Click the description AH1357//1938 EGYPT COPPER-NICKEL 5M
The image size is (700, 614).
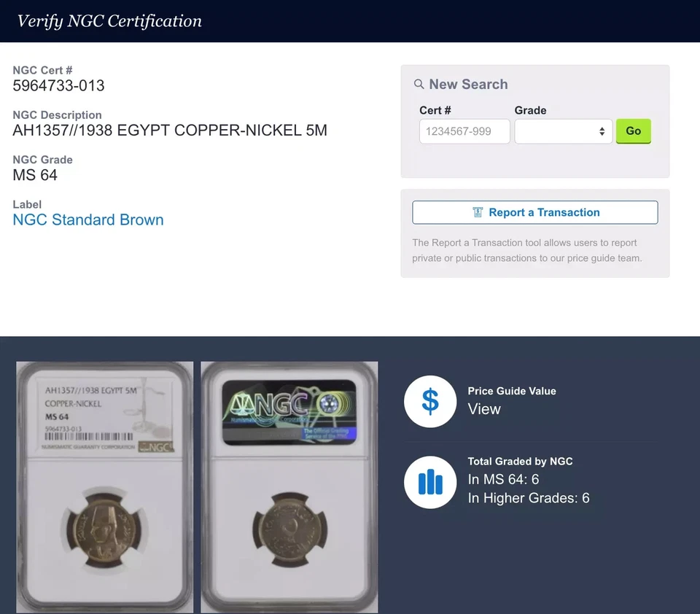point(170,131)
